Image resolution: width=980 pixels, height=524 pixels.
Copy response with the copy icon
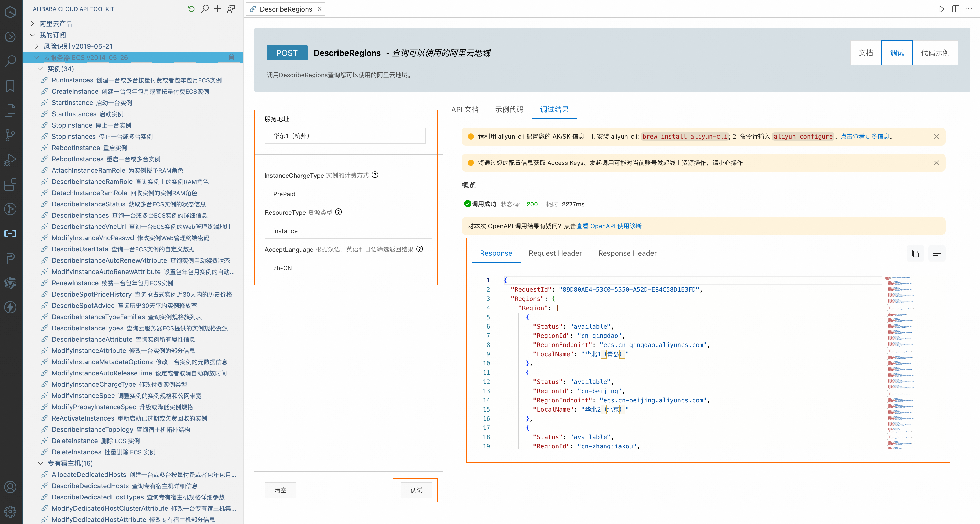915,253
